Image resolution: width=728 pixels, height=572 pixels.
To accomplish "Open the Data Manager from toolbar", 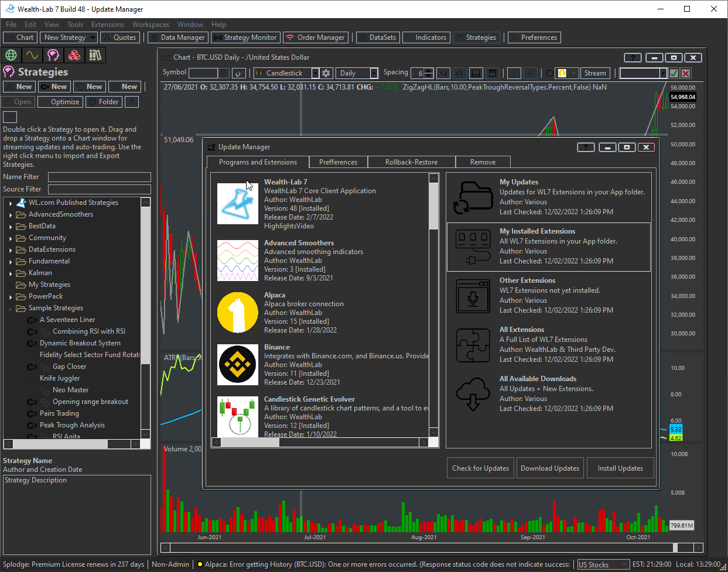I will pos(177,37).
